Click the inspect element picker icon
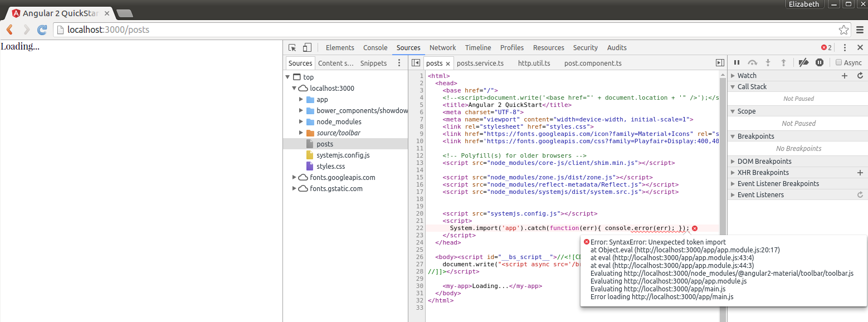 coord(292,48)
